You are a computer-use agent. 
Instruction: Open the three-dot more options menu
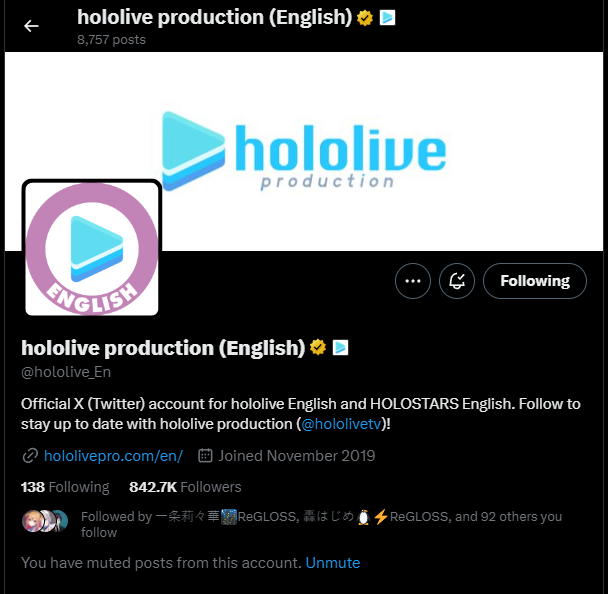point(413,281)
